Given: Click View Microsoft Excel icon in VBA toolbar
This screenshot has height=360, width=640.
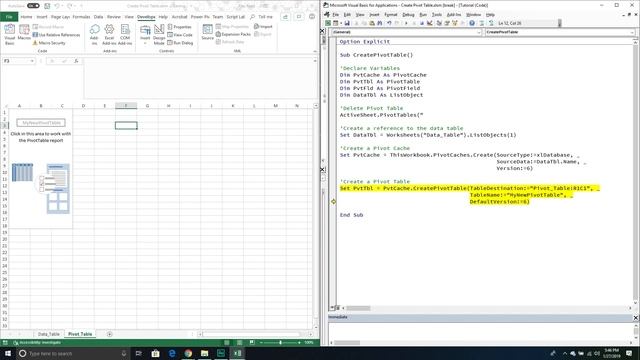Looking at the screenshot, I should tap(328, 23).
